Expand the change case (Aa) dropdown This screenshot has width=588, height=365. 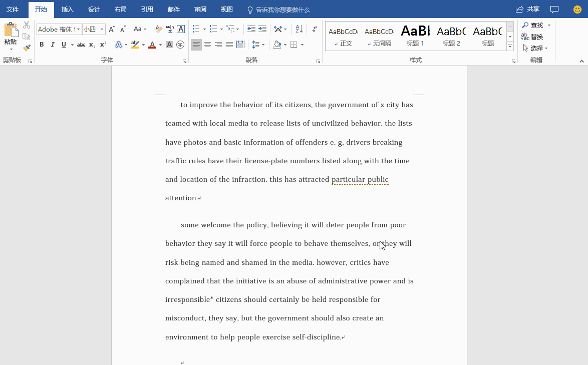(145, 29)
